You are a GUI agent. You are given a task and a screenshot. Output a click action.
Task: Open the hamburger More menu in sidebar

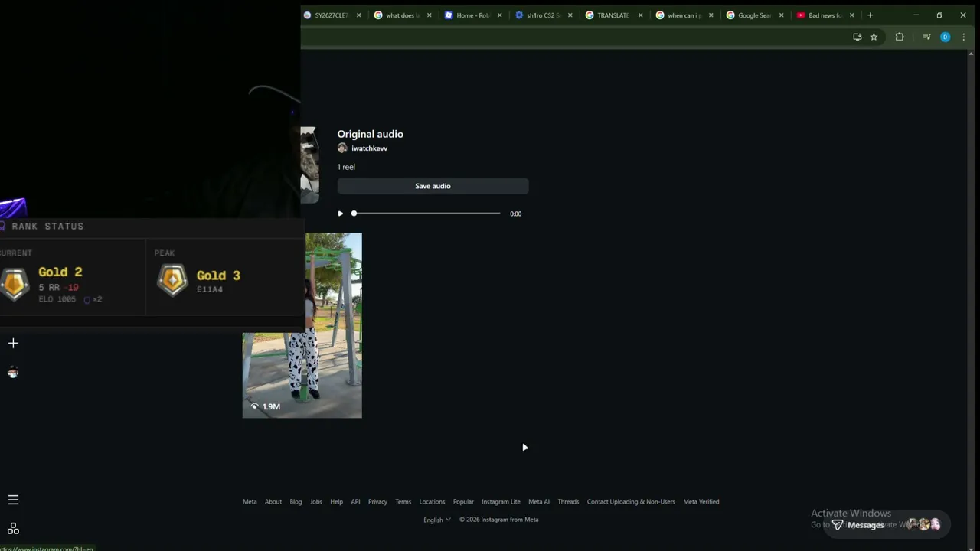click(x=13, y=500)
